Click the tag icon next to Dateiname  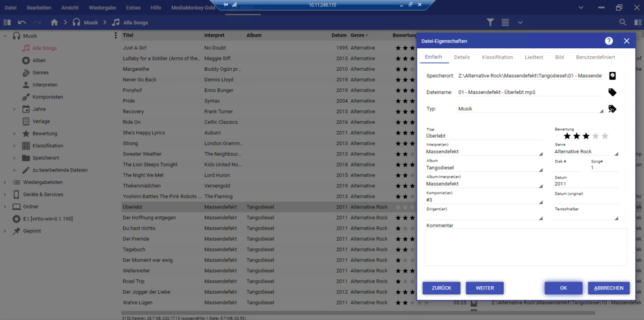click(x=612, y=92)
